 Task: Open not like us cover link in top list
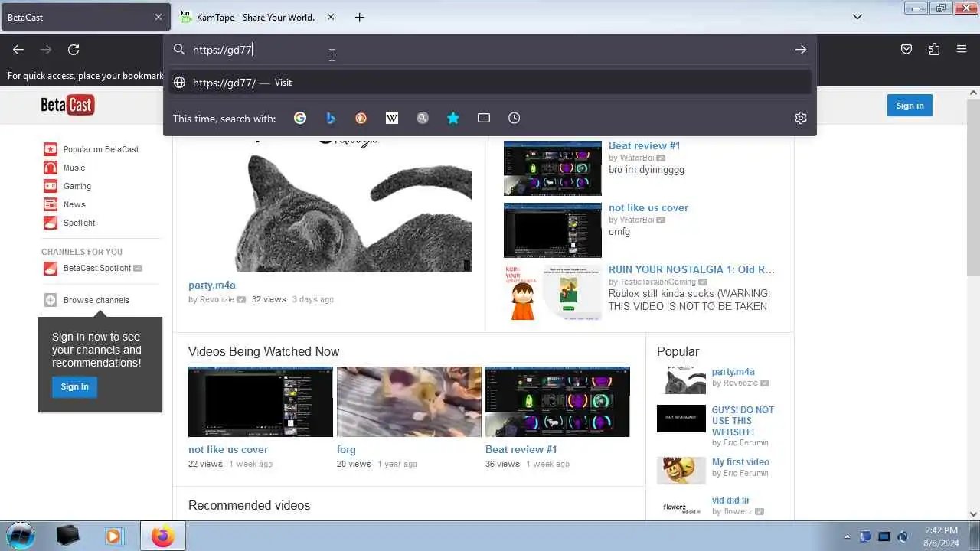click(648, 207)
